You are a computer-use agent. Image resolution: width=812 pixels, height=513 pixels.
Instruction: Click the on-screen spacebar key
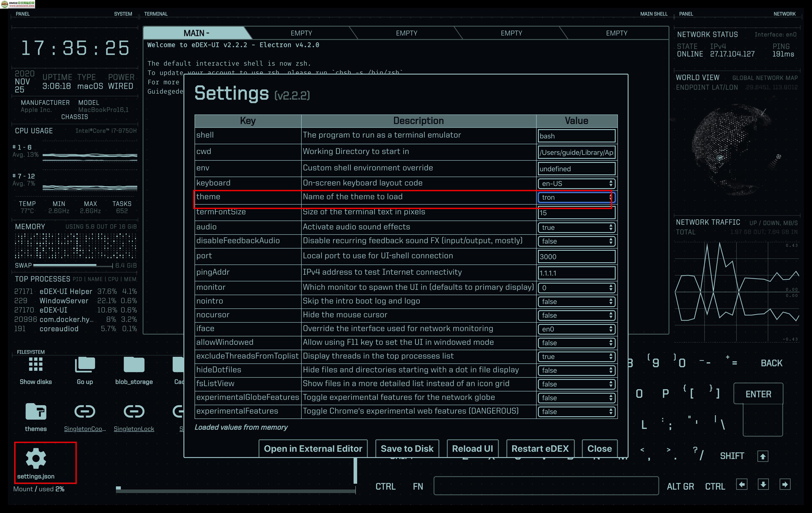pos(546,486)
